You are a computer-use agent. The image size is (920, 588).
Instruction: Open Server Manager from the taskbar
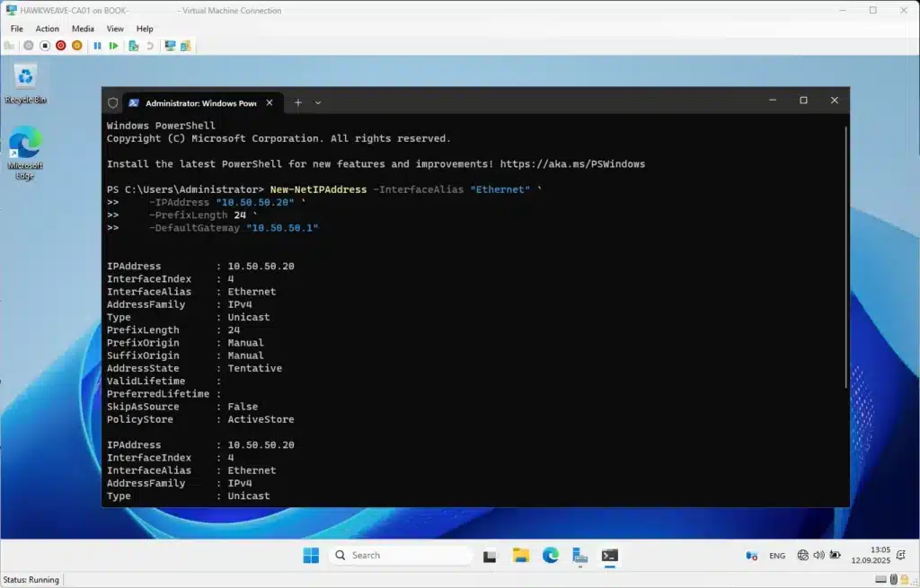click(x=579, y=556)
